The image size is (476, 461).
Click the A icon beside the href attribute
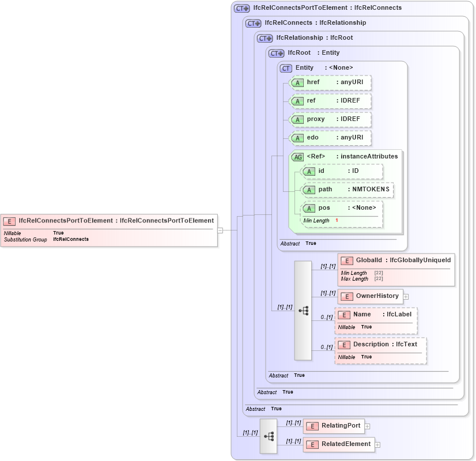tap(298, 82)
